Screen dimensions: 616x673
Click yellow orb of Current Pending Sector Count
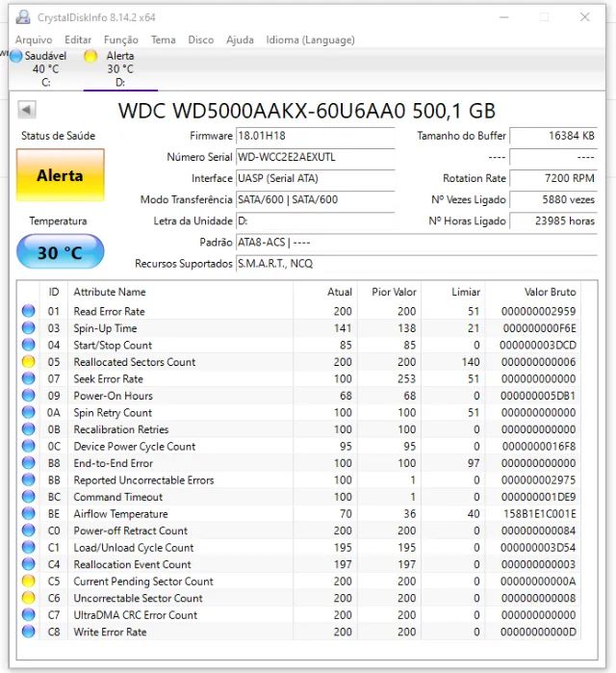[28, 582]
